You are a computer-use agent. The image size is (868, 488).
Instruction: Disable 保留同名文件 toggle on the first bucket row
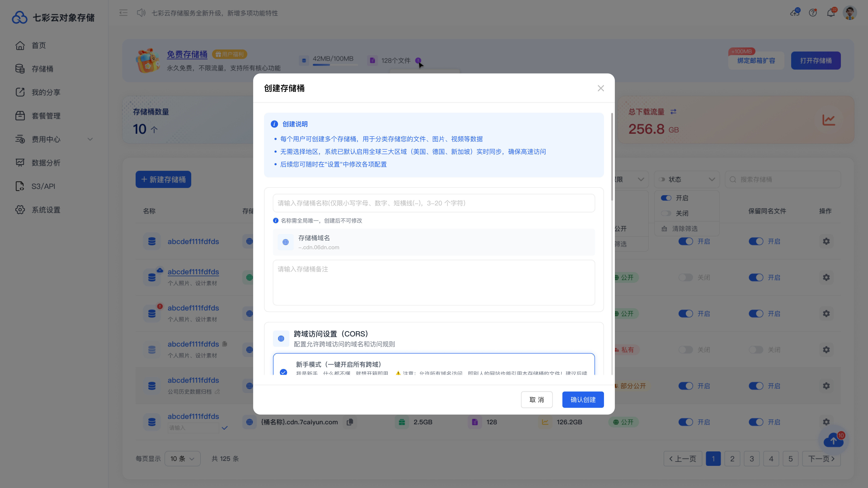click(x=756, y=241)
